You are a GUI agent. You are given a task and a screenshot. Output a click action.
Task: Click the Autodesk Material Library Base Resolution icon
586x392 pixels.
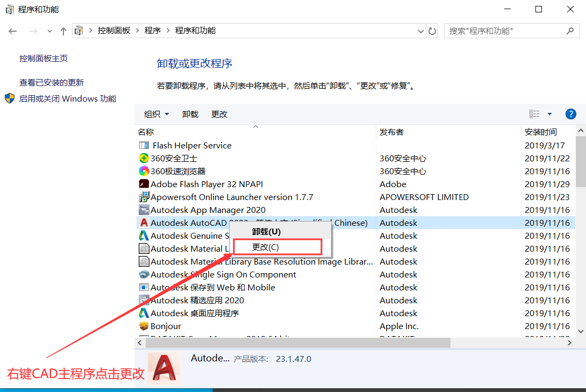(x=144, y=261)
